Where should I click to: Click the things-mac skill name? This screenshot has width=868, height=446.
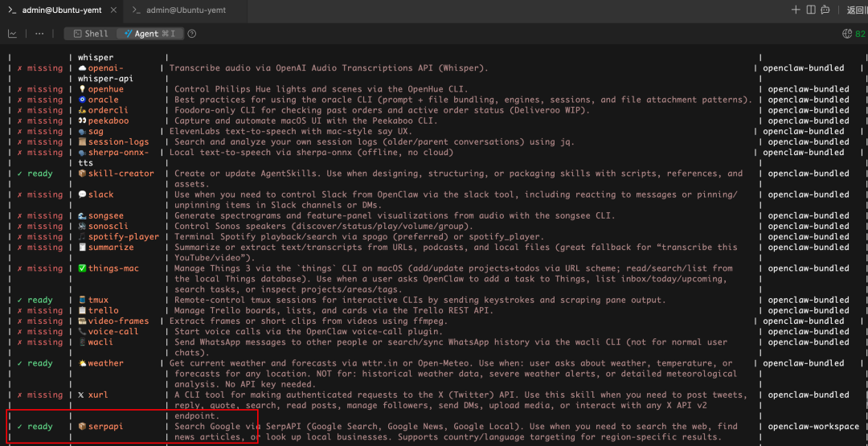point(113,268)
